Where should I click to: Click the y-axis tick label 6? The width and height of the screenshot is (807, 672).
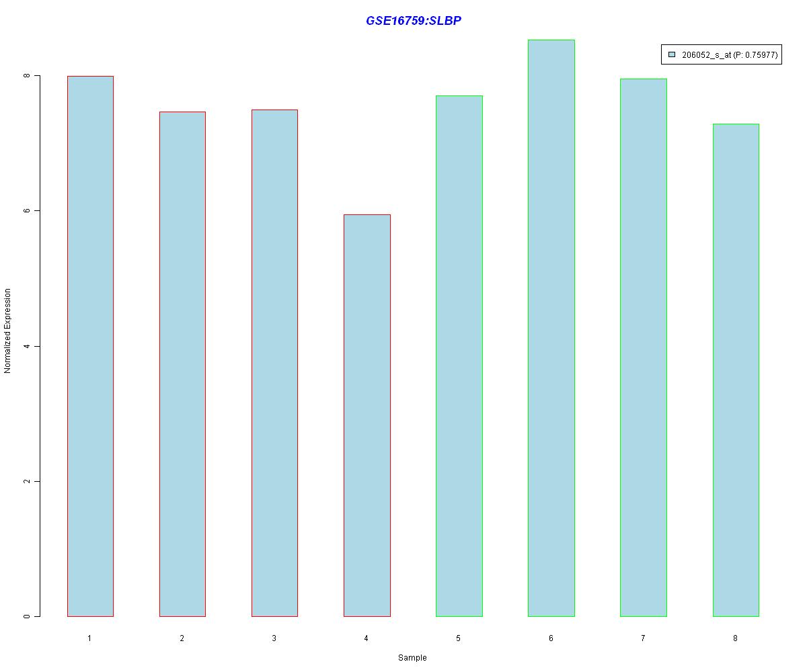point(27,211)
